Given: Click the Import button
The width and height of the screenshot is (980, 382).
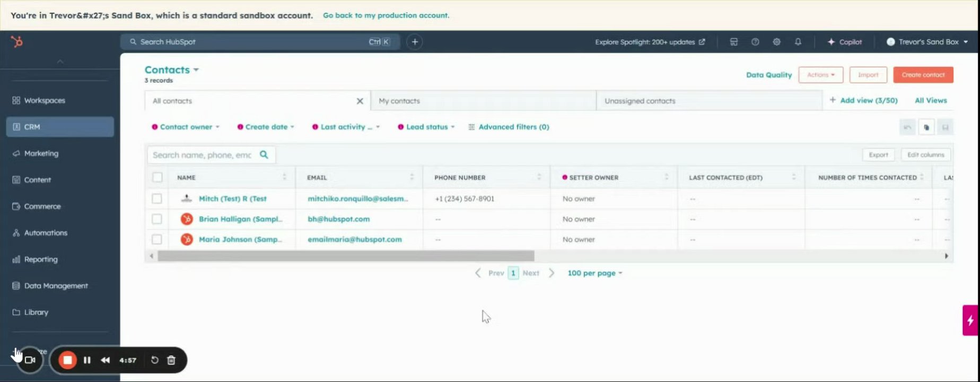Looking at the screenshot, I should 868,75.
